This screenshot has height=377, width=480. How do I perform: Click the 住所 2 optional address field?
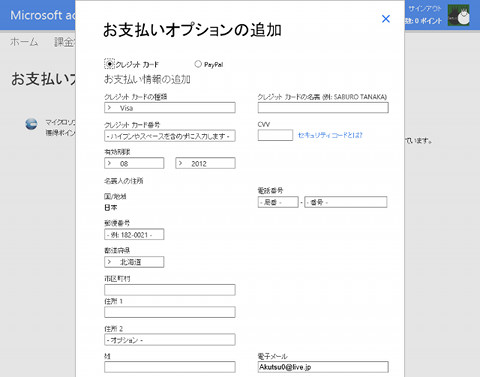click(x=170, y=340)
